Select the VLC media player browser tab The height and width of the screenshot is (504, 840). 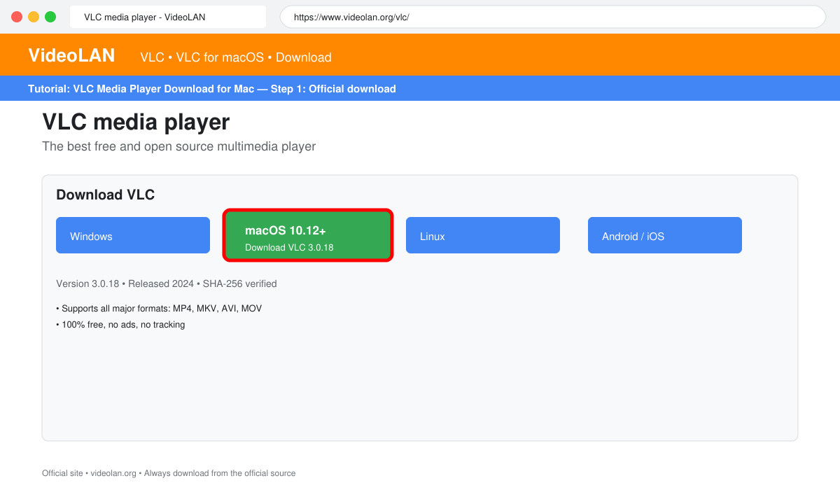pos(168,17)
